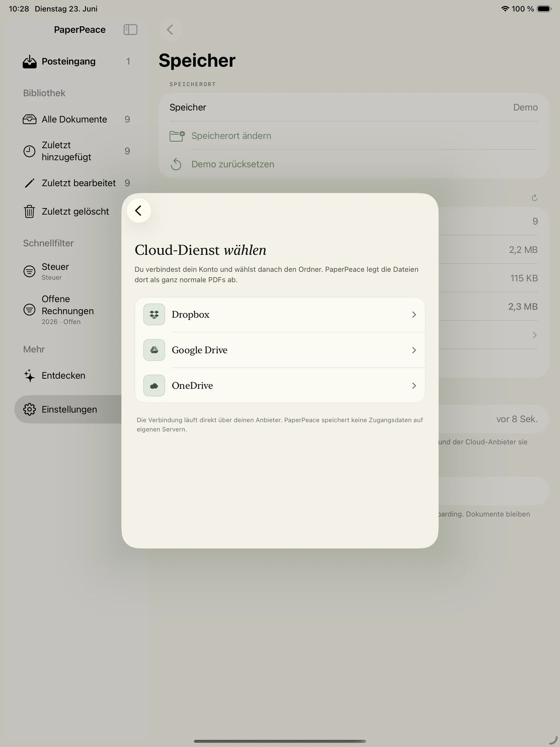Click the trash icon for Zuletzt gelöscht
The width and height of the screenshot is (560, 747).
tap(30, 211)
